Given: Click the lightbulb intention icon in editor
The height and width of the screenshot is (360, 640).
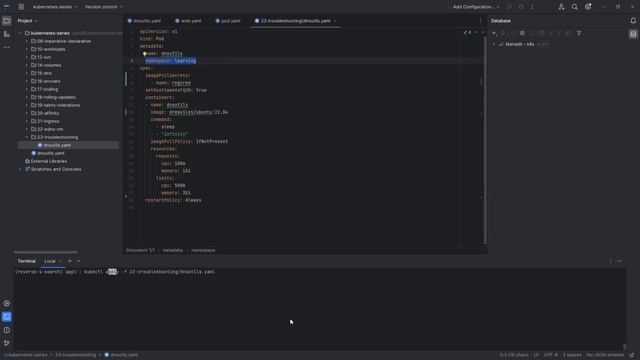Looking at the screenshot, I should 144,53.
